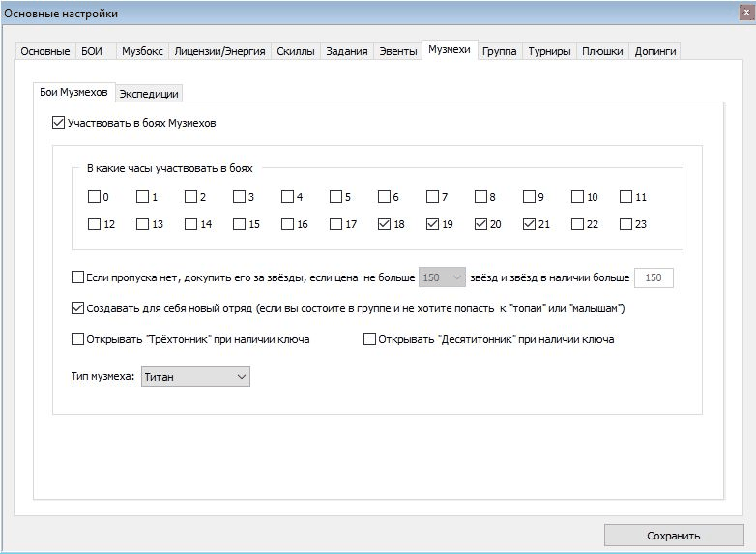
Task: Go to Лицензии/Энергия tab
Action: click(x=219, y=51)
